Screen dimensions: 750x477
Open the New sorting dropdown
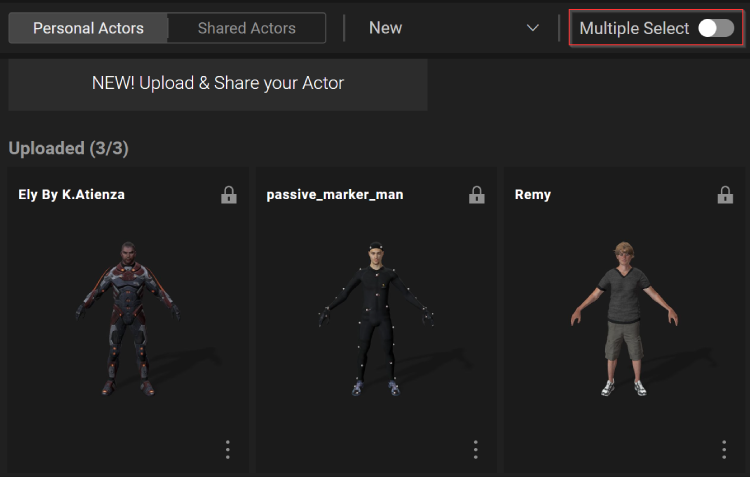[452, 28]
